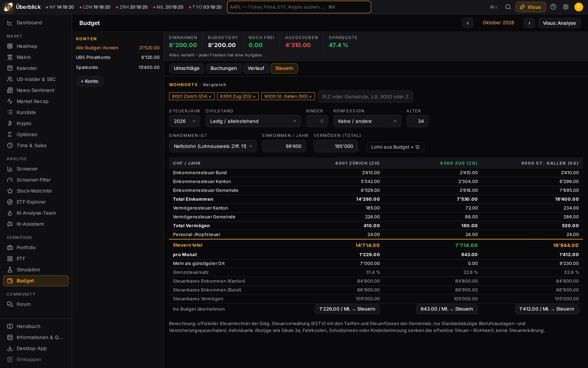
Task: Click the Kalender icon in sidebar
Action: pos(10,68)
